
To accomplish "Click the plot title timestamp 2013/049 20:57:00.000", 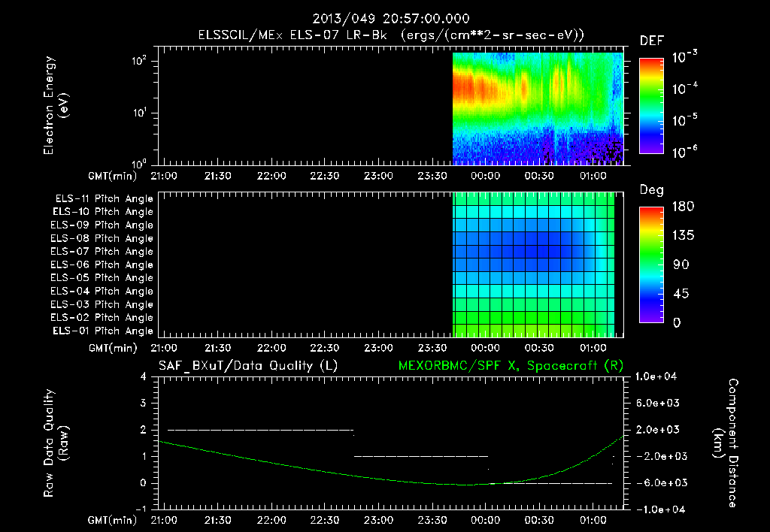I will (x=391, y=19).
